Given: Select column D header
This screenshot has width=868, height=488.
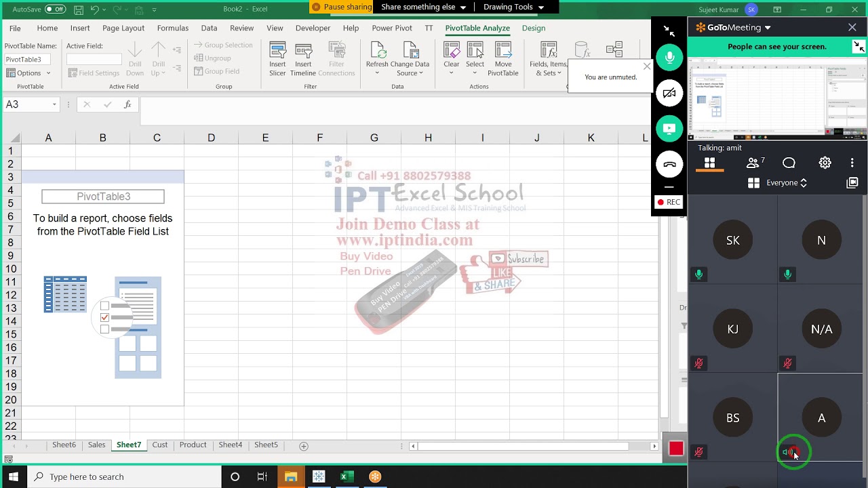Looking at the screenshot, I should 211,138.
